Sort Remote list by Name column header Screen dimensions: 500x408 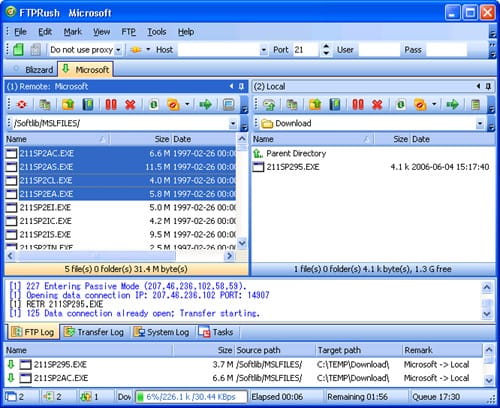[x=57, y=139]
